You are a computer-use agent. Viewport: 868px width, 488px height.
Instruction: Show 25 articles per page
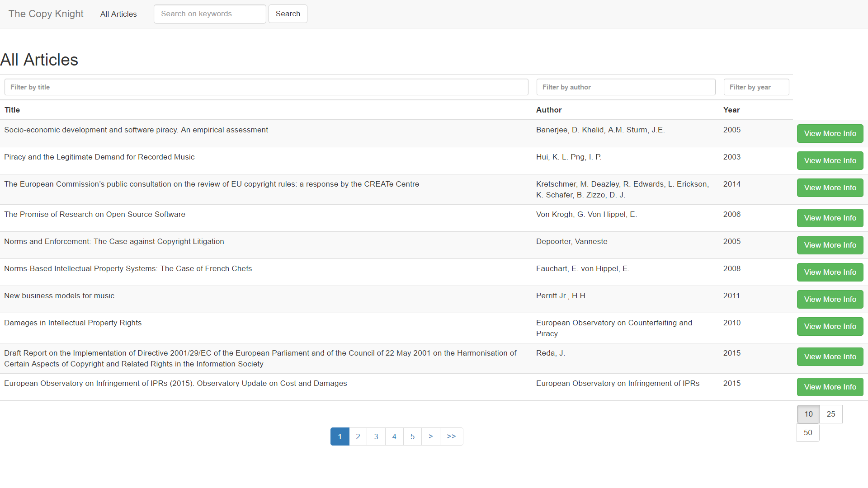(x=830, y=414)
